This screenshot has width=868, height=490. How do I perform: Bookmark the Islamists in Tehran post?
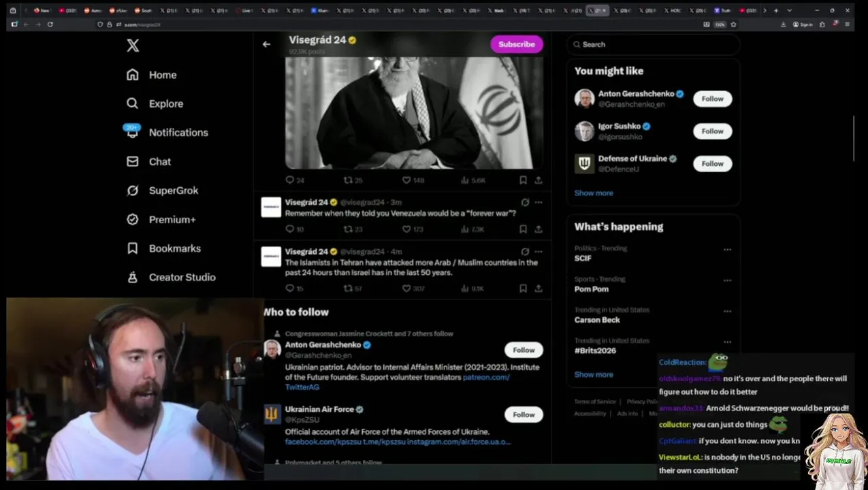523,289
